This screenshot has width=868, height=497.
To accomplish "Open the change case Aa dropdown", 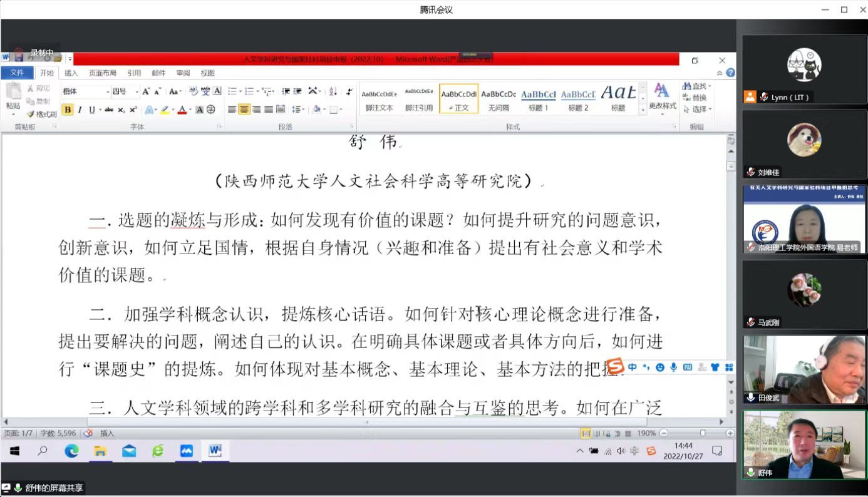I will pyautogui.click(x=175, y=91).
